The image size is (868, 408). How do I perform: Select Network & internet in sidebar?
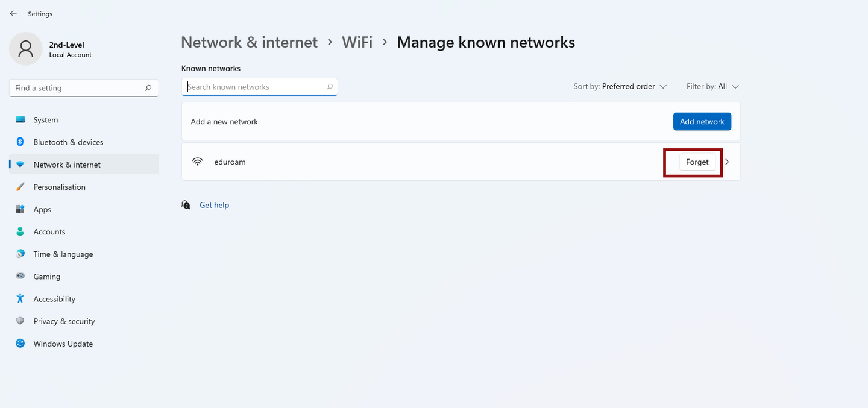coord(84,165)
